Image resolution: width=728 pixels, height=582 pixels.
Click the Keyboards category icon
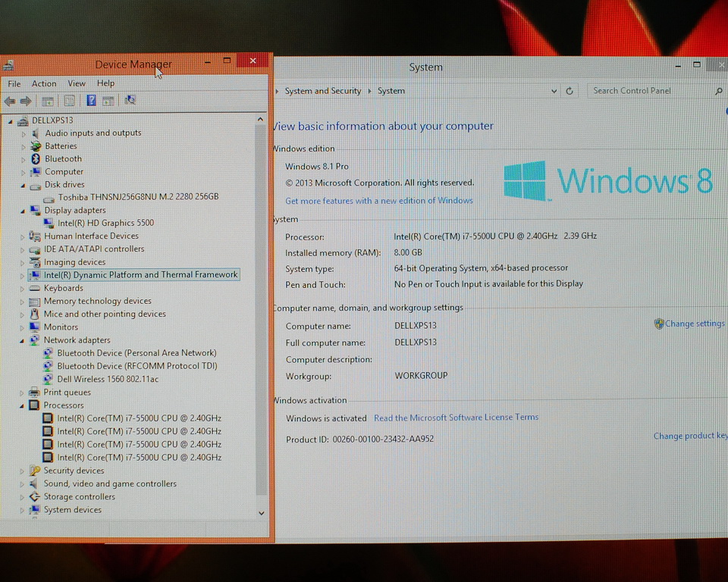pyautogui.click(x=34, y=288)
